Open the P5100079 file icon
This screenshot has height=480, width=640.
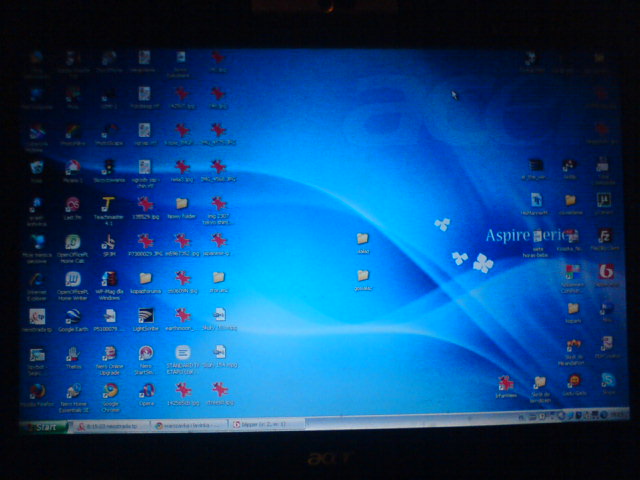(109, 316)
